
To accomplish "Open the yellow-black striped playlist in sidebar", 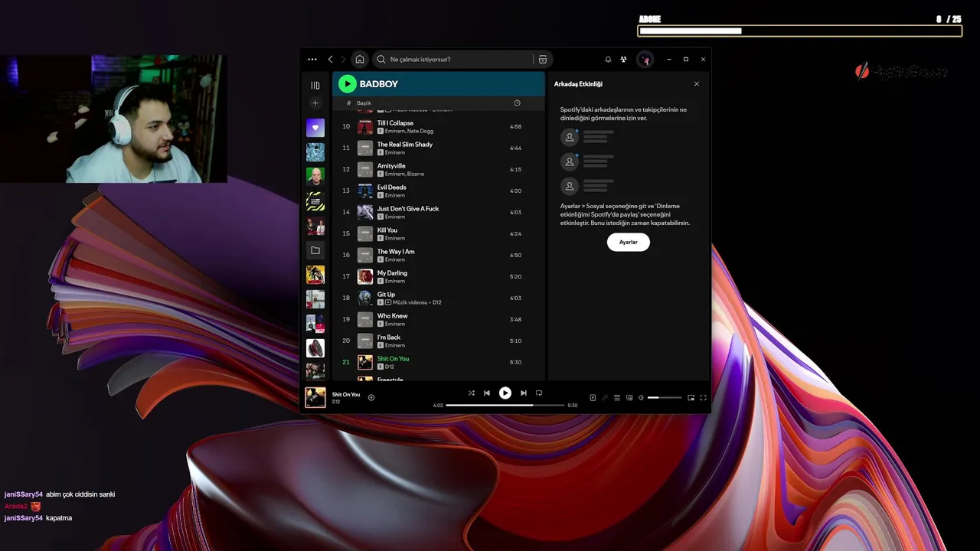I will (x=315, y=201).
